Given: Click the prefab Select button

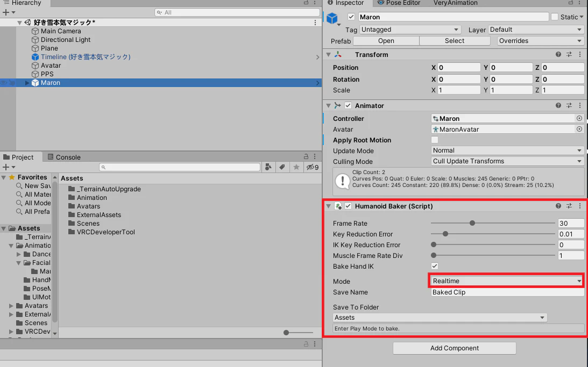Looking at the screenshot, I should pos(455,41).
